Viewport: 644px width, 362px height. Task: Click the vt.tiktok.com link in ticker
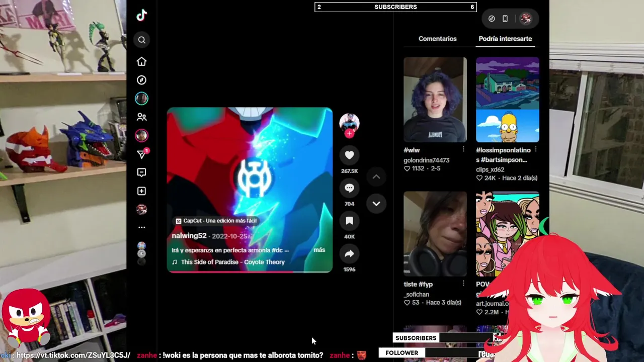click(73, 355)
